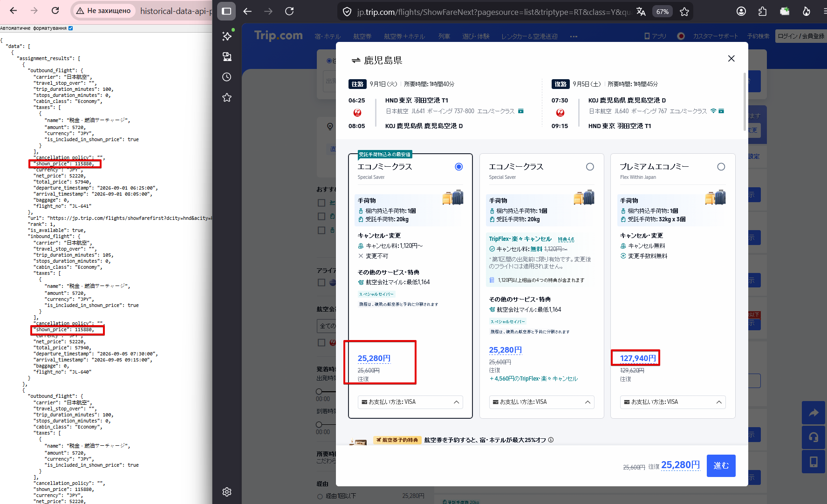
Task: Tick the airline checkbox with the JAL logo
Action: (321, 342)
